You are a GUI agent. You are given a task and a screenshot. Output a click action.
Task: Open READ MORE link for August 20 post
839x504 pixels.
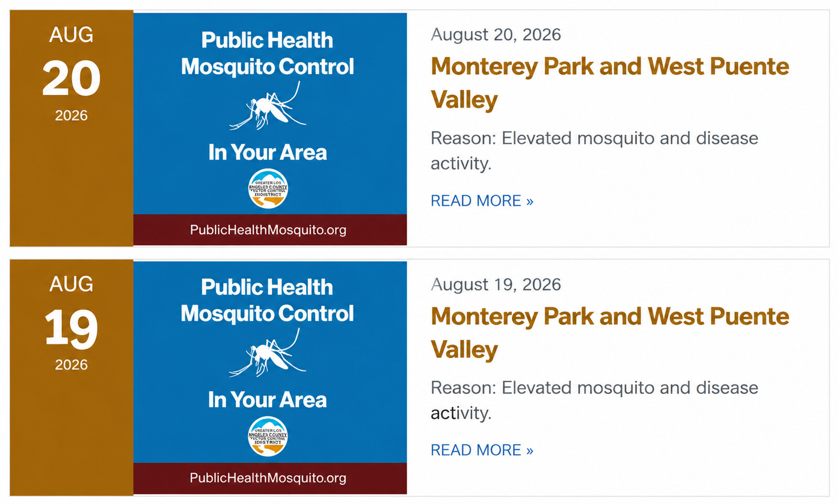tap(482, 201)
